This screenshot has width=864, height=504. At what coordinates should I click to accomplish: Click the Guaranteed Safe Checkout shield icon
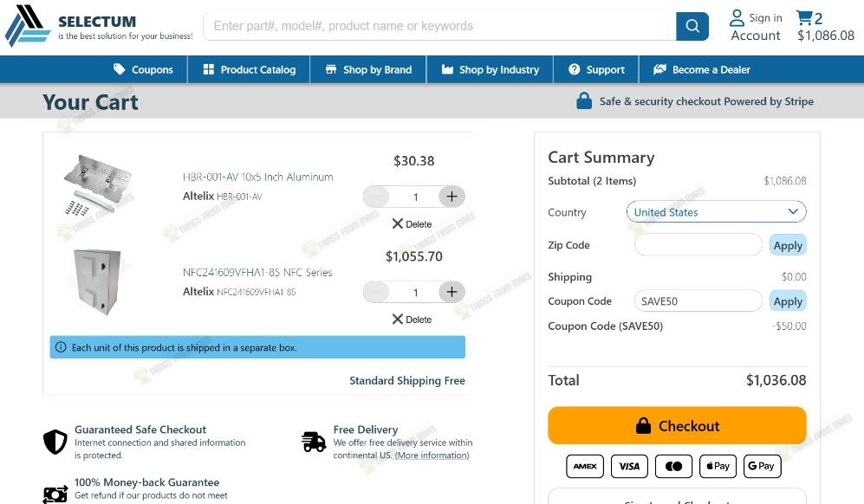pyautogui.click(x=55, y=441)
